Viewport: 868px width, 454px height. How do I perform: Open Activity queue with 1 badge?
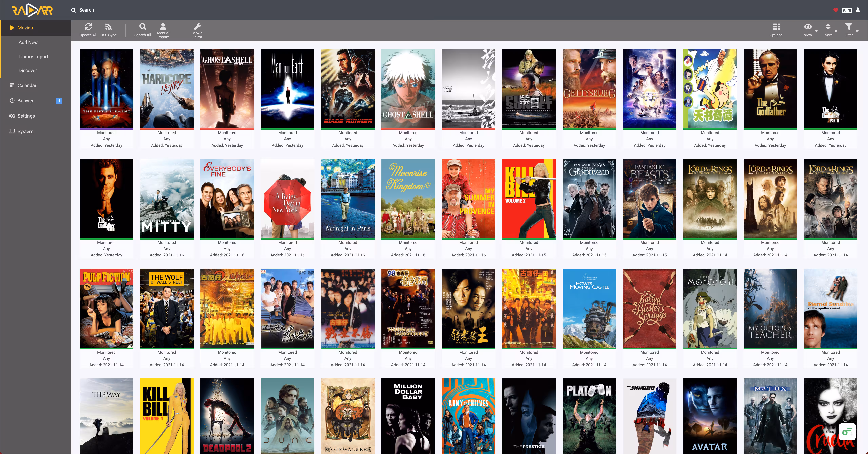[x=25, y=101]
